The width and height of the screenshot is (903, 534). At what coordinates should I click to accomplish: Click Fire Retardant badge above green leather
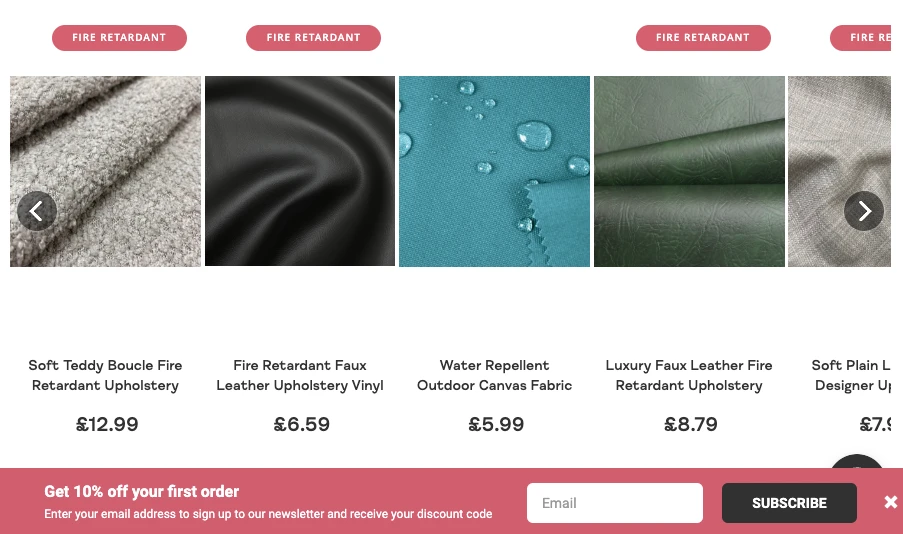click(x=703, y=38)
